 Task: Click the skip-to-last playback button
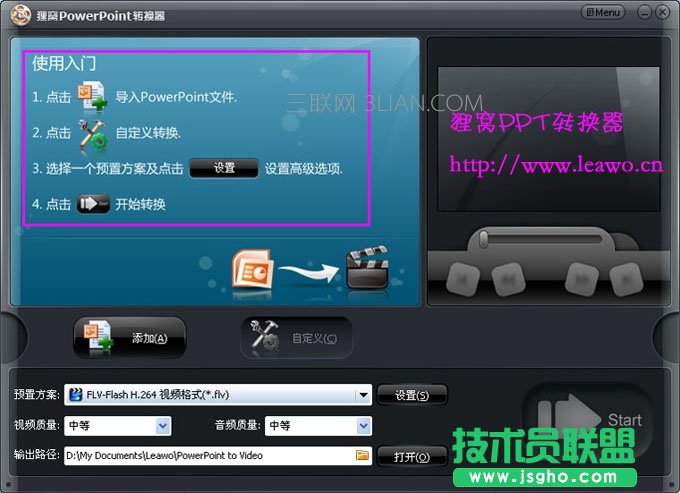(626, 280)
